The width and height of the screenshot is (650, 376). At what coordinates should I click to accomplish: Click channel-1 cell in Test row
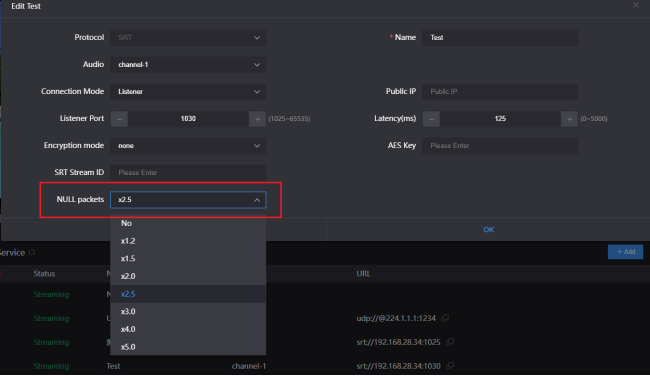click(x=249, y=366)
